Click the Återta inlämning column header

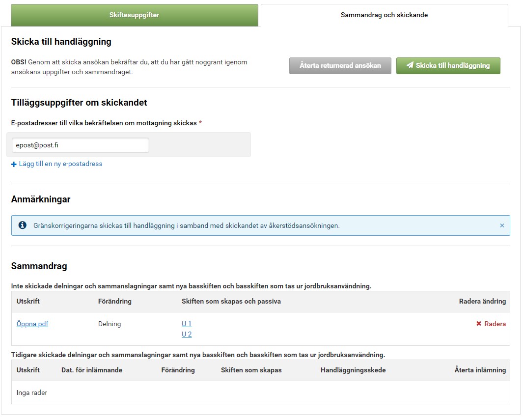pos(480,370)
